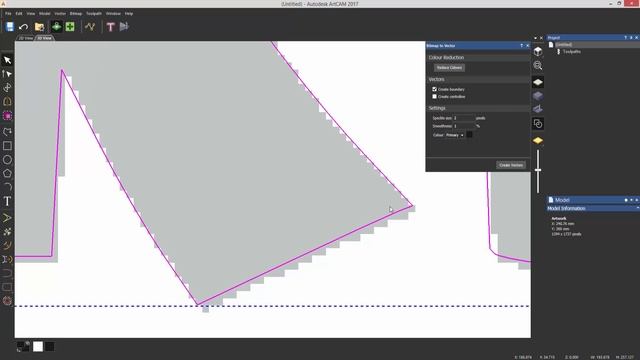The height and width of the screenshot is (360, 640).
Task: Open the File menu
Action: (x=8, y=13)
